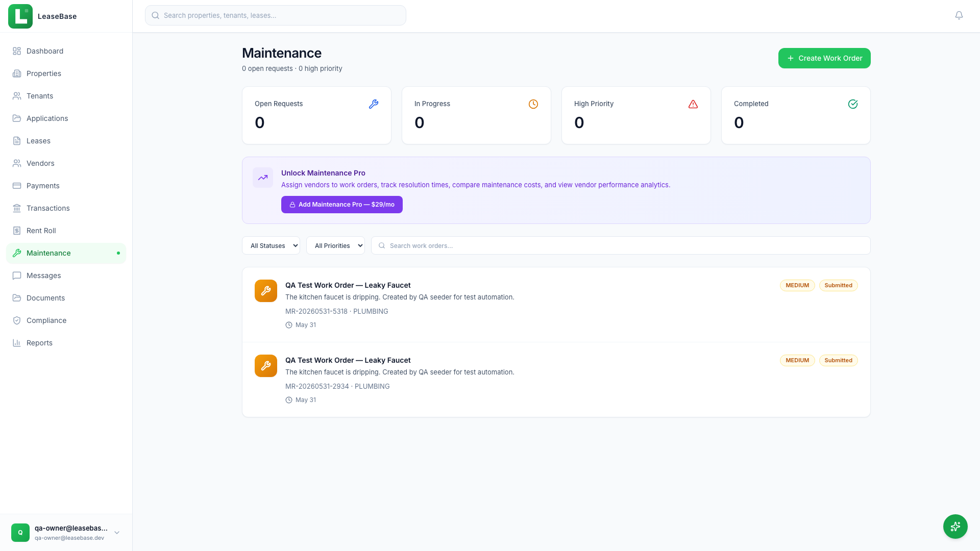Open work order MR-20260531-2934 title

[348, 360]
